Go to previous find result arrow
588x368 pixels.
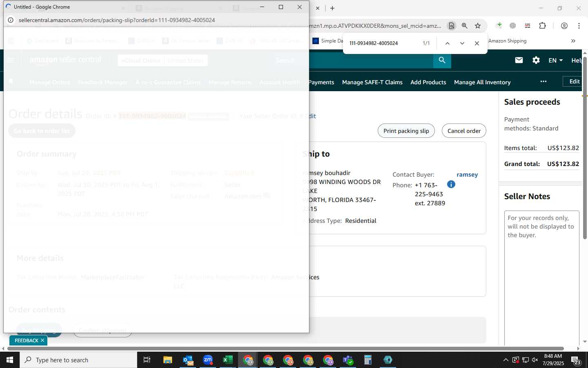point(448,43)
